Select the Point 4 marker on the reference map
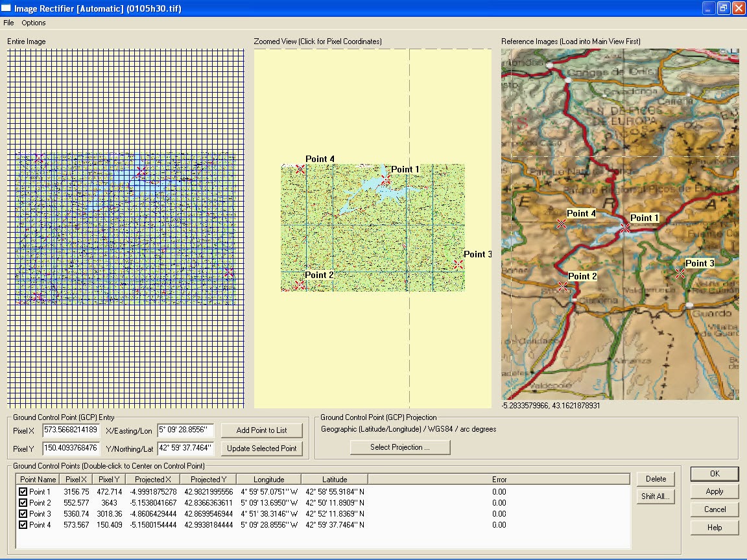Viewport: 747px width, 560px height. 562,224
